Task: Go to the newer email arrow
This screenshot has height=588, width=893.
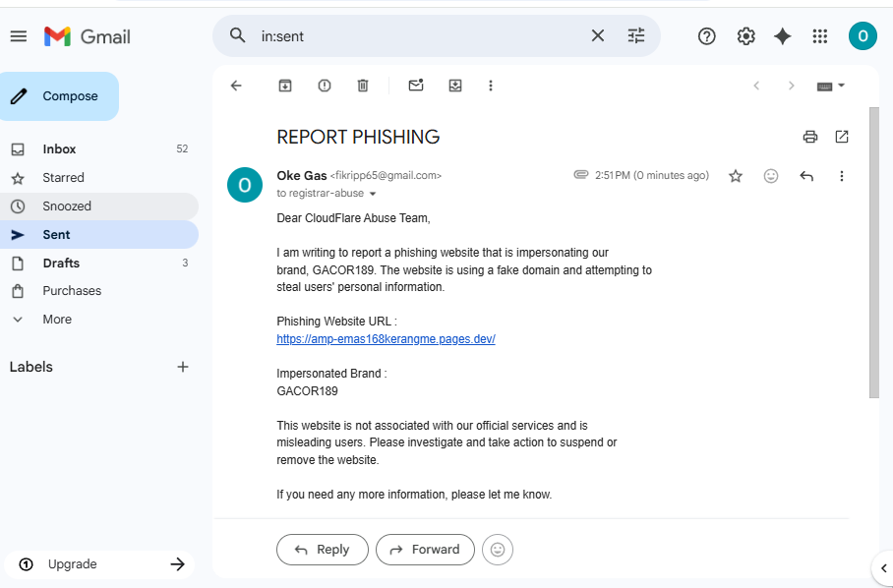Action: (756, 86)
